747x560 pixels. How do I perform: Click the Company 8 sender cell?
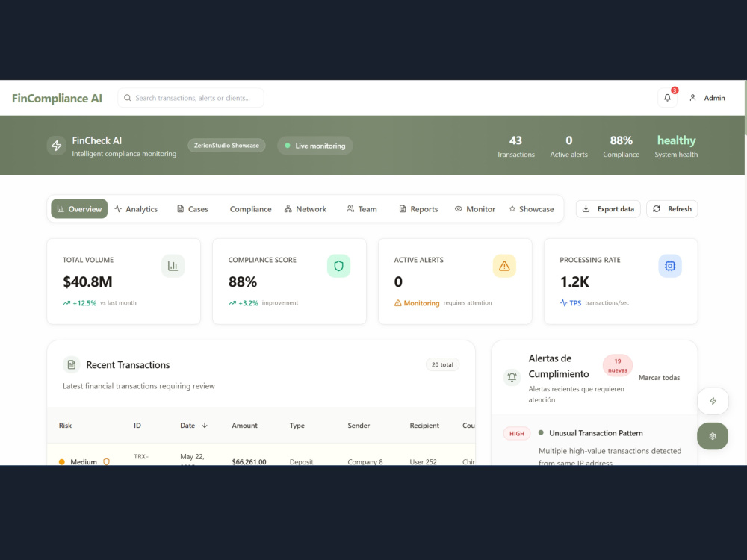[x=365, y=461]
